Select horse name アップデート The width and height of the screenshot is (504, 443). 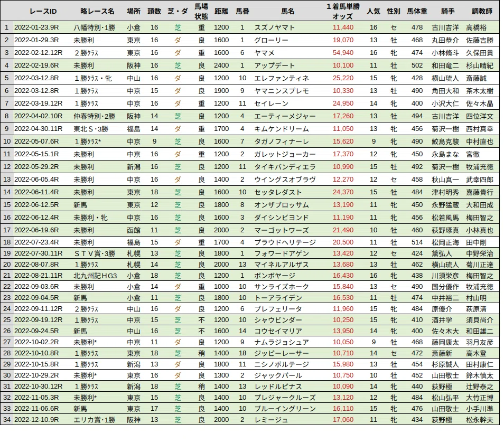[275, 65]
